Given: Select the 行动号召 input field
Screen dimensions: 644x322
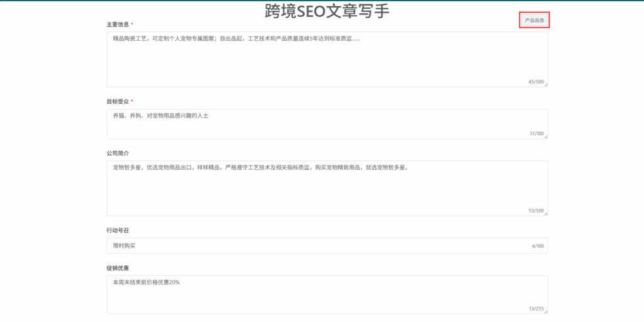Looking at the screenshot, I should pos(314,246).
